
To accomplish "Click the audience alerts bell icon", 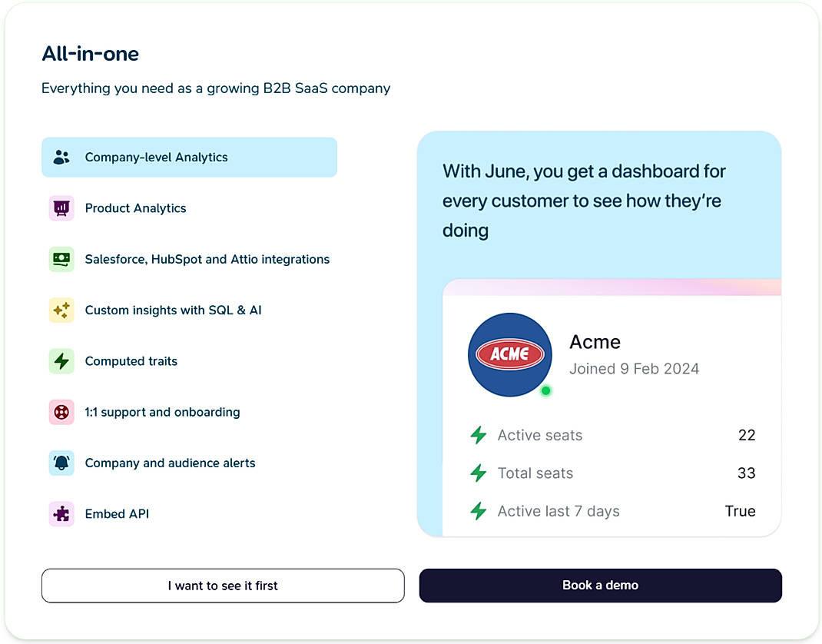I will point(61,463).
